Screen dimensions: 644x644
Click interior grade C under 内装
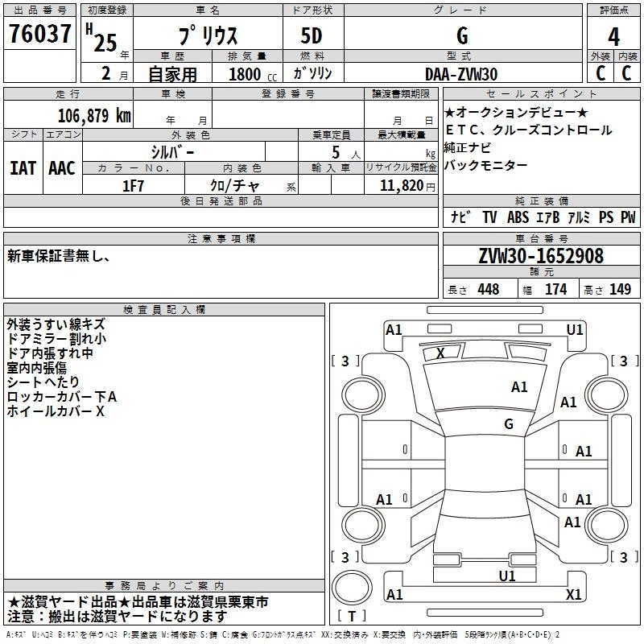pyautogui.click(x=626, y=73)
